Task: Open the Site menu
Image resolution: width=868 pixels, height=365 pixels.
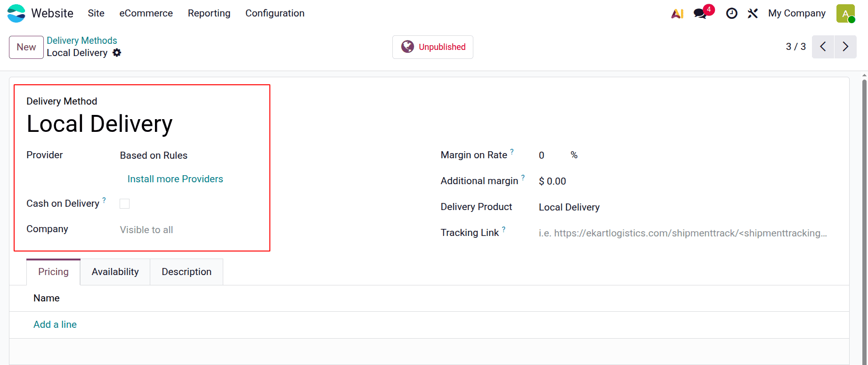Action: pos(96,13)
